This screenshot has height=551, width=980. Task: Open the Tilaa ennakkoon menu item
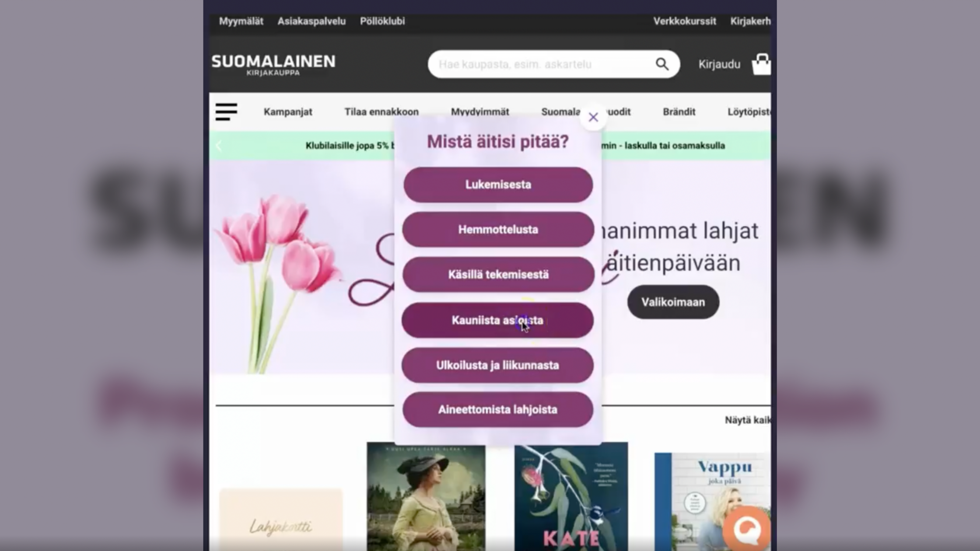tap(381, 112)
